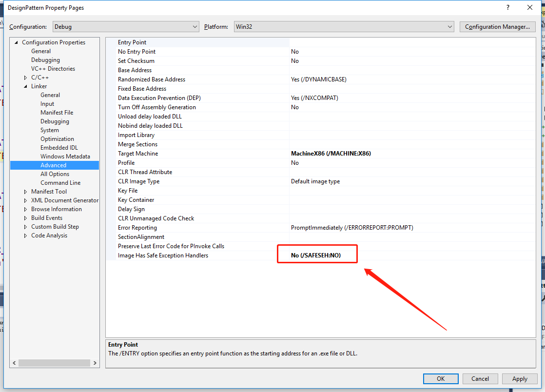Expand the Build Events node
The height and width of the screenshot is (392, 545).
click(25, 217)
